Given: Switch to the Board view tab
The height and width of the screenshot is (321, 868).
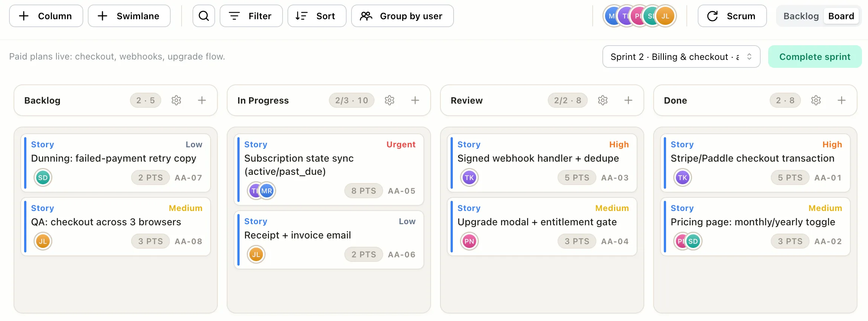Looking at the screenshot, I should click(841, 16).
